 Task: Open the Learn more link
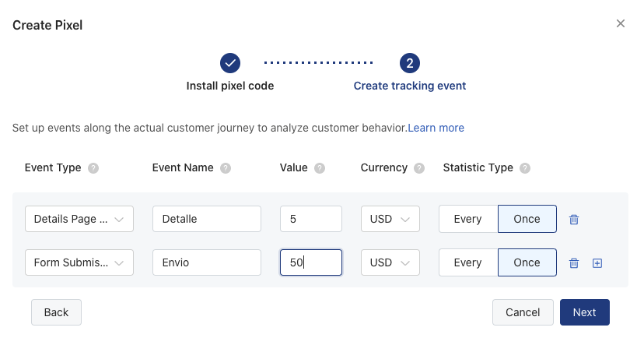436,128
